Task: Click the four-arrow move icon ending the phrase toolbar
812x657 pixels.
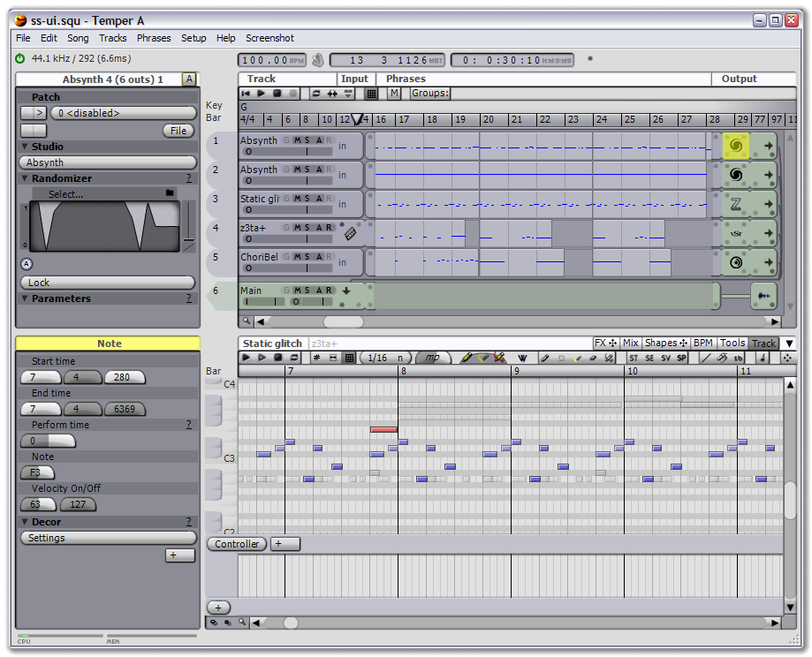Action: [787, 358]
